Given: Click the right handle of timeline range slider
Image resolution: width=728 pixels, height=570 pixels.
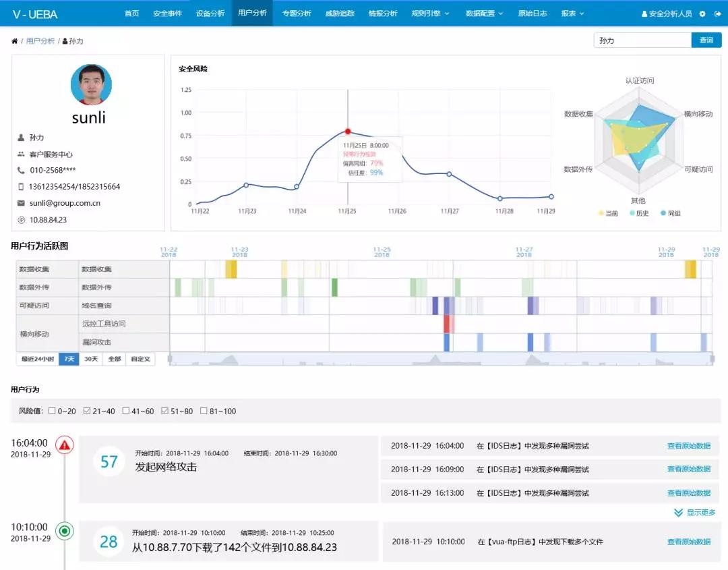Looking at the screenshot, I should click(x=712, y=359).
